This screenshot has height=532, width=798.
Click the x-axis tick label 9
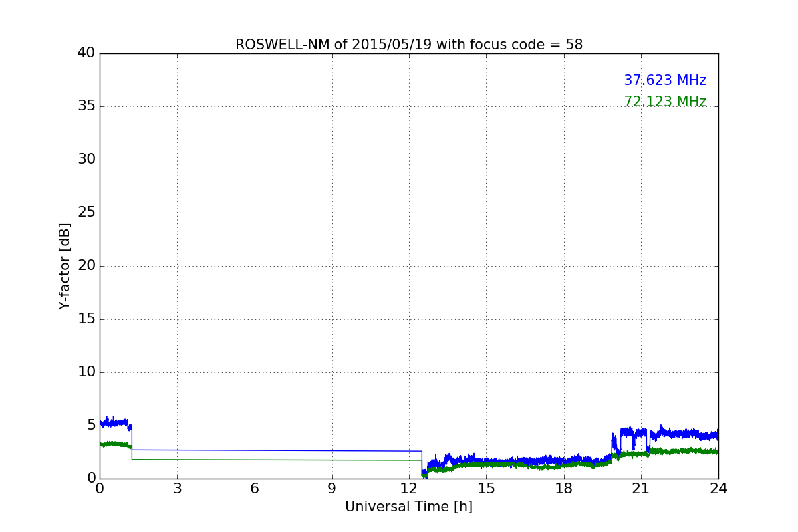(x=332, y=488)
